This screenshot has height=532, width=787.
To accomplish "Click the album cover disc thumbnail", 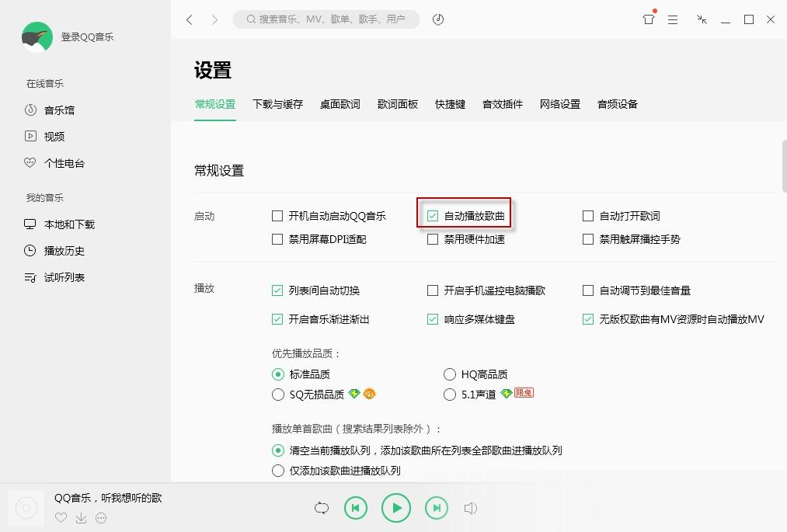I will click(26, 508).
